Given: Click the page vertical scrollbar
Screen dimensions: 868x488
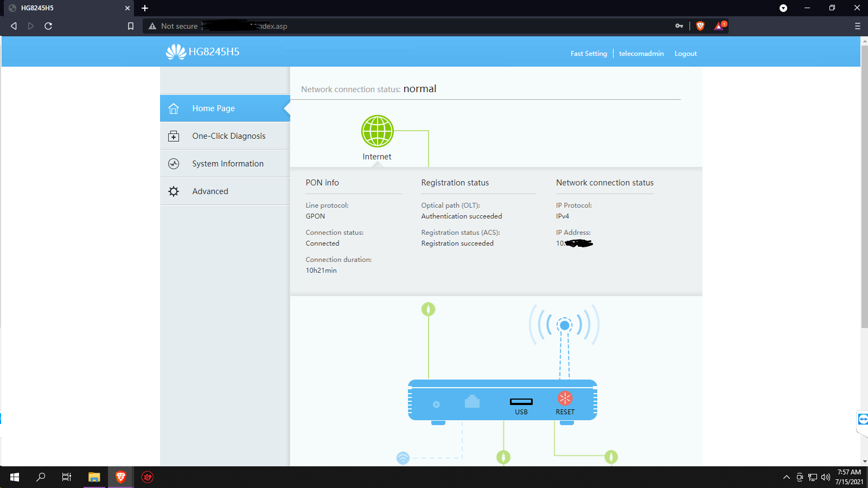Looking at the screenshot, I should [x=864, y=187].
